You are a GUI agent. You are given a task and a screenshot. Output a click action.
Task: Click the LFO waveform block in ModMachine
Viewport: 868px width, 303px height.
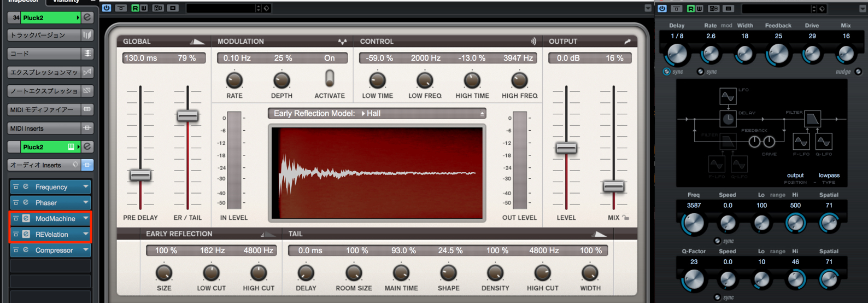click(x=728, y=96)
